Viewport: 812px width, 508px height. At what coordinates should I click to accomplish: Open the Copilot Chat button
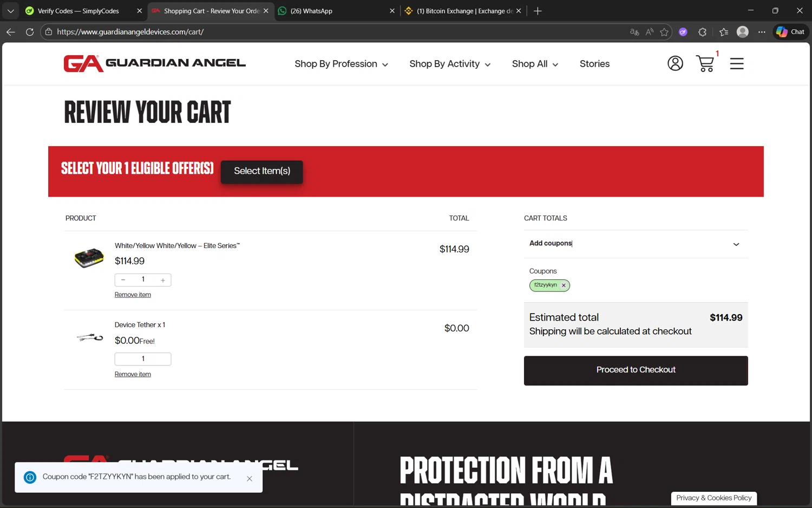(790, 32)
